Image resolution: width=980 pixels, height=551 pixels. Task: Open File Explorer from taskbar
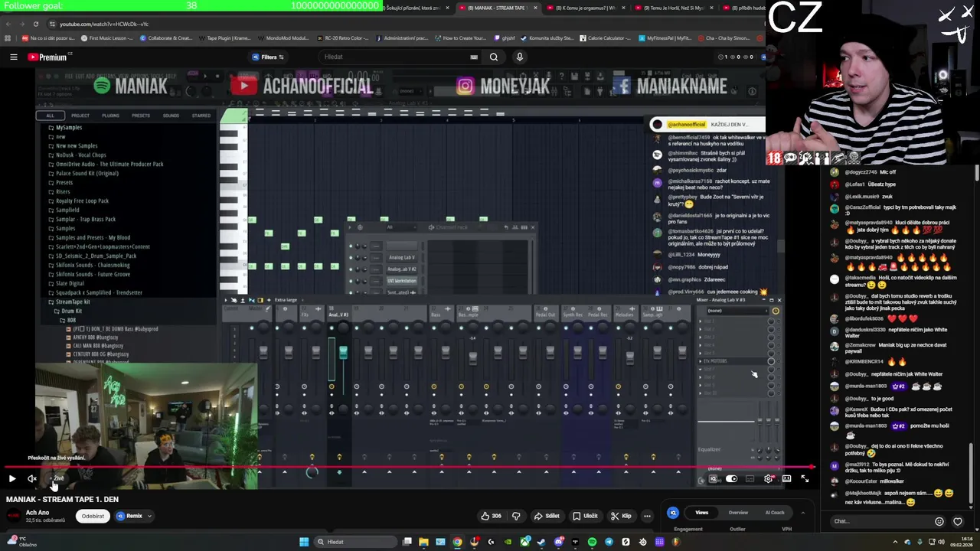pyautogui.click(x=423, y=542)
